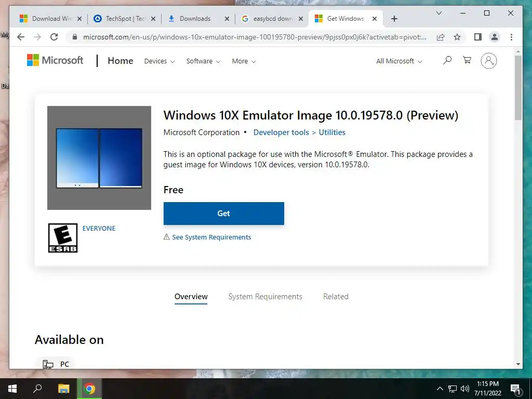Open the notification center
Image resolution: width=532 pixels, height=399 pixels.
515,389
